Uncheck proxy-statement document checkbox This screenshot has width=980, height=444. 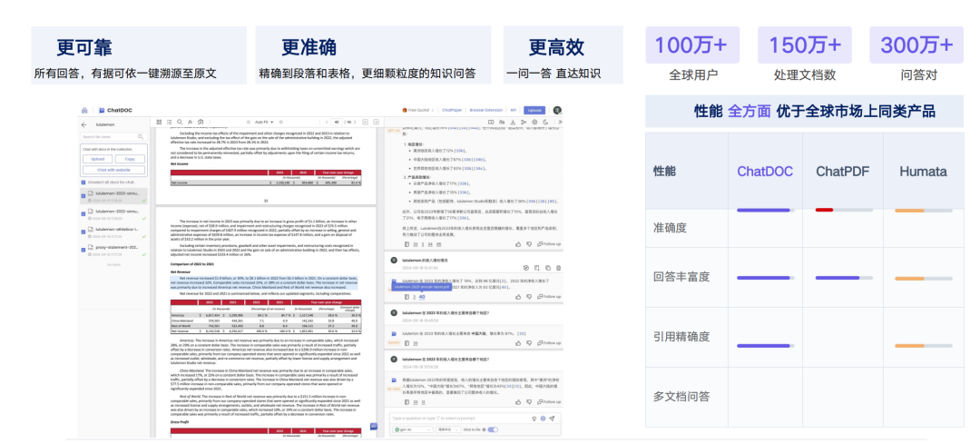tap(83, 250)
